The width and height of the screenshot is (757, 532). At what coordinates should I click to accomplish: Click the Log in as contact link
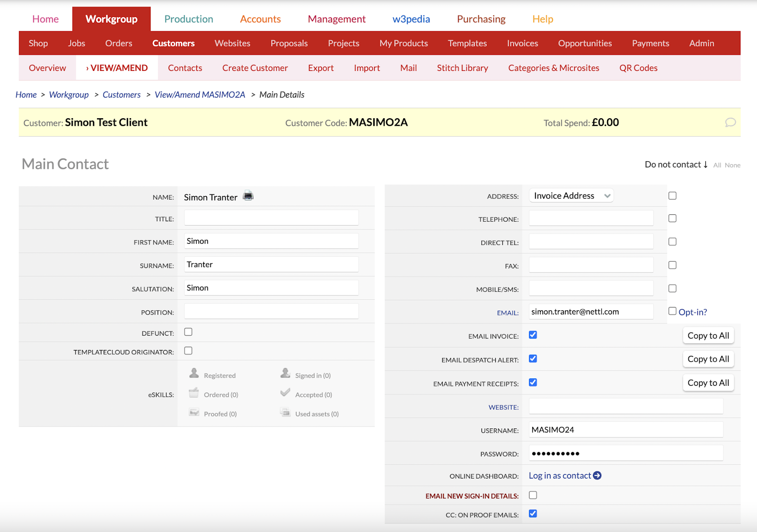pyautogui.click(x=560, y=475)
